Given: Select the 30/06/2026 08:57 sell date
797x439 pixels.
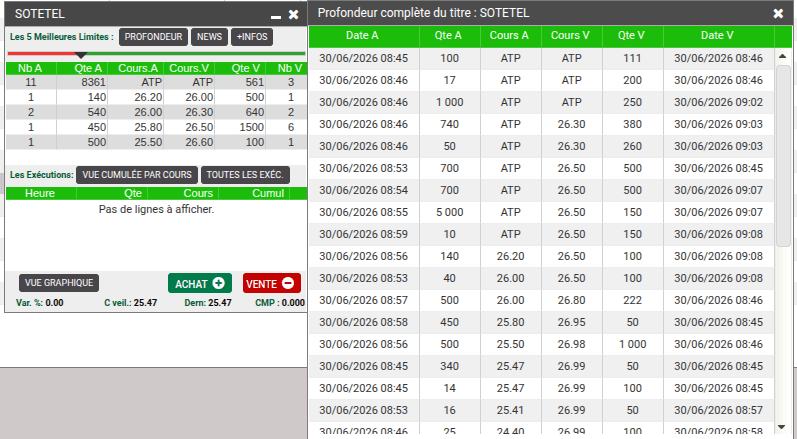Looking at the screenshot, I should click(718, 410).
